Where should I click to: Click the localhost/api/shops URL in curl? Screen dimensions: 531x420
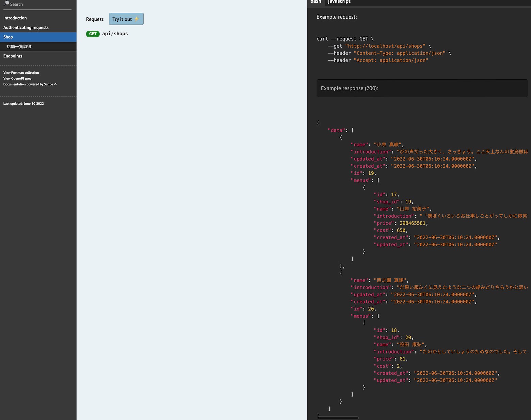click(385, 46)
